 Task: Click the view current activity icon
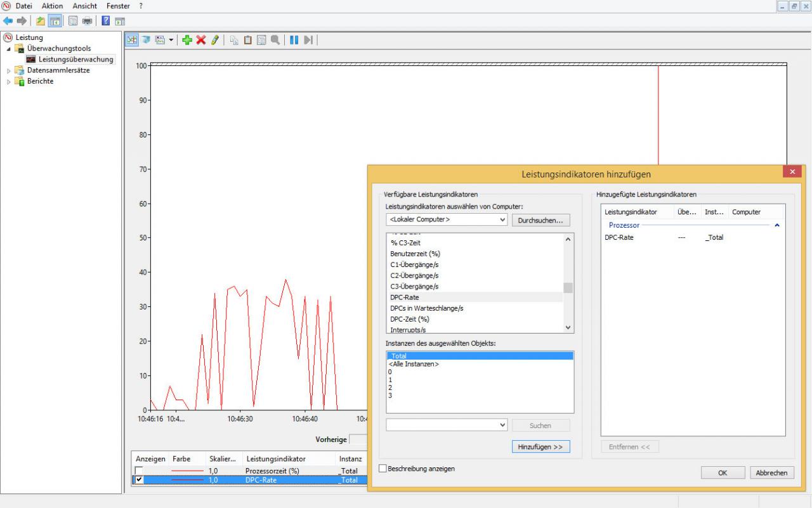pos(133,40)
